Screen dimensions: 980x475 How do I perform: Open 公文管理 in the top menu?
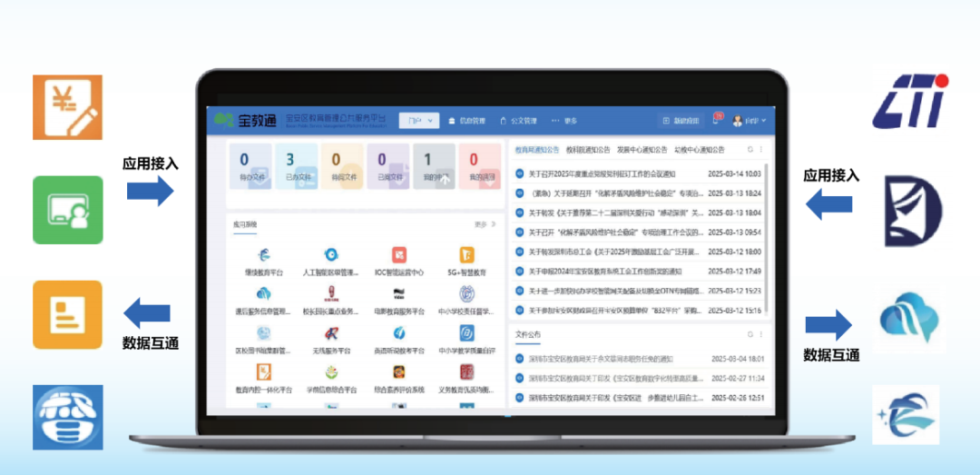pos(520,121)
